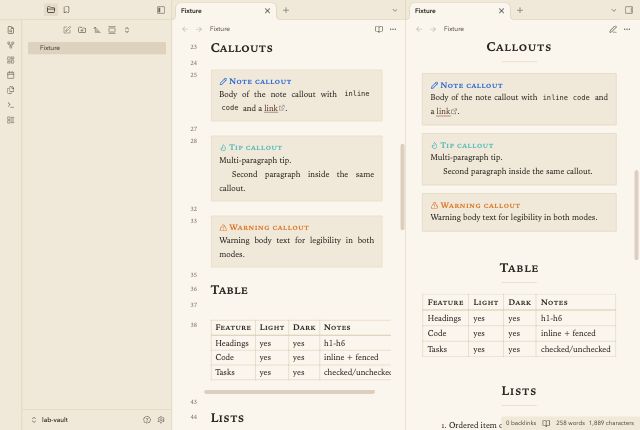Navigate back in the right pane

click(419, 29)
